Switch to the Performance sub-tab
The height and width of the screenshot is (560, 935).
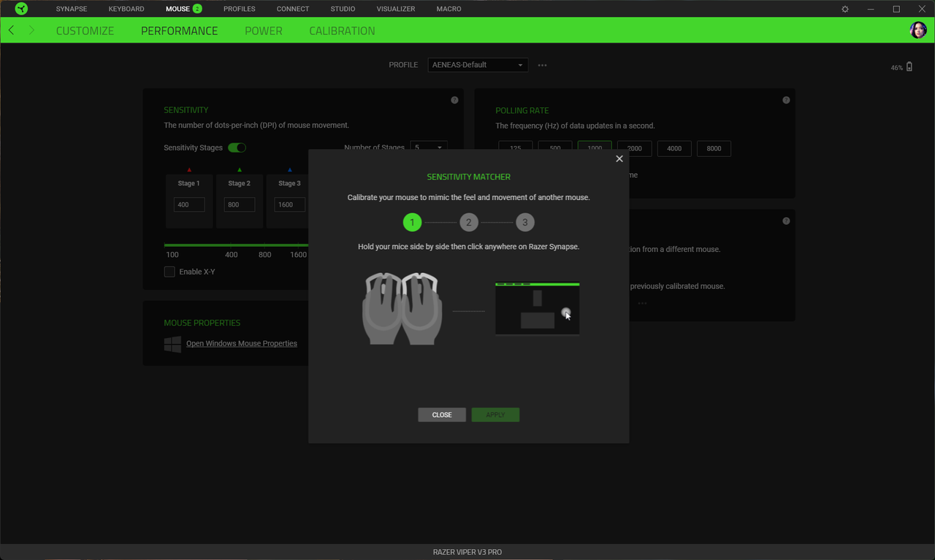(x=180, y=31)
